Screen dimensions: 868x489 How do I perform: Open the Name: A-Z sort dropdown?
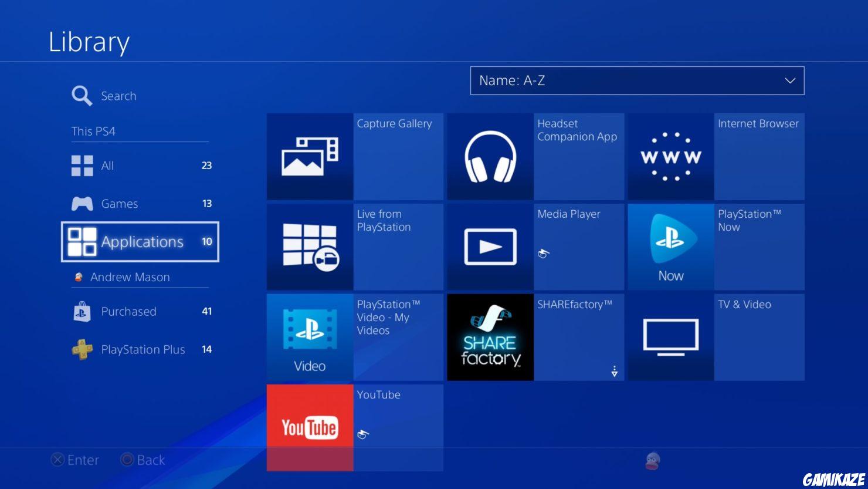pos(638,80)
